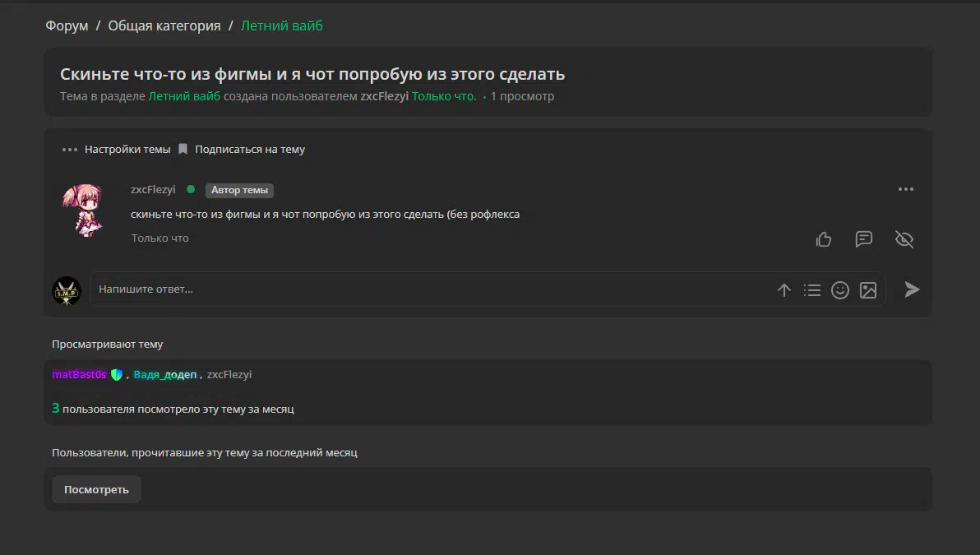Viewport: 980px width, 555px height.
Task: Toggle the crossed-eye hide post icon
Action: (x=904, y=238)
